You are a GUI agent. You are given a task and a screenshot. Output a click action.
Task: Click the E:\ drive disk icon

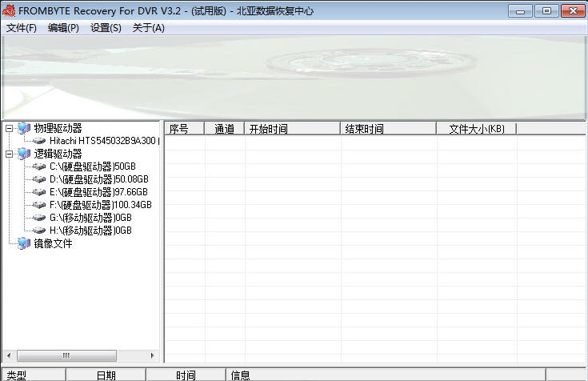pos(39,192)
